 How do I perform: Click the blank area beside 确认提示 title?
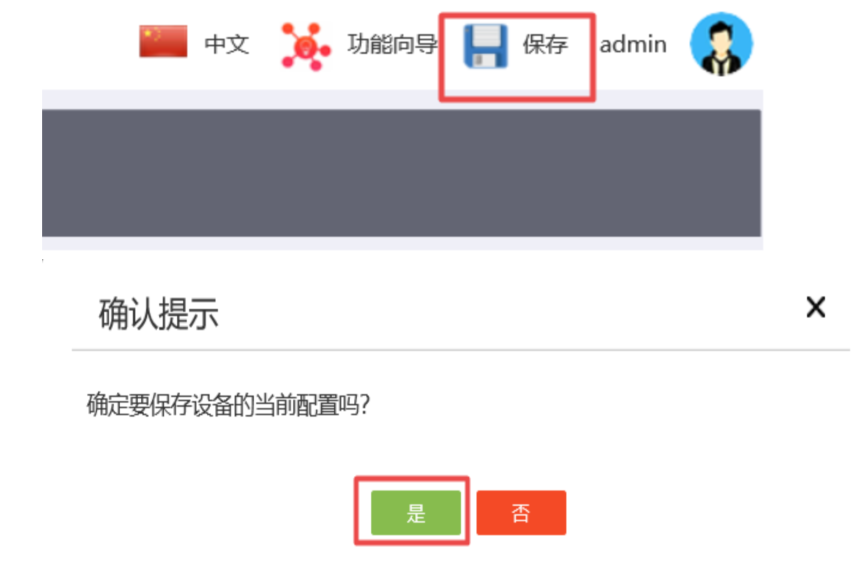point(511,314)
